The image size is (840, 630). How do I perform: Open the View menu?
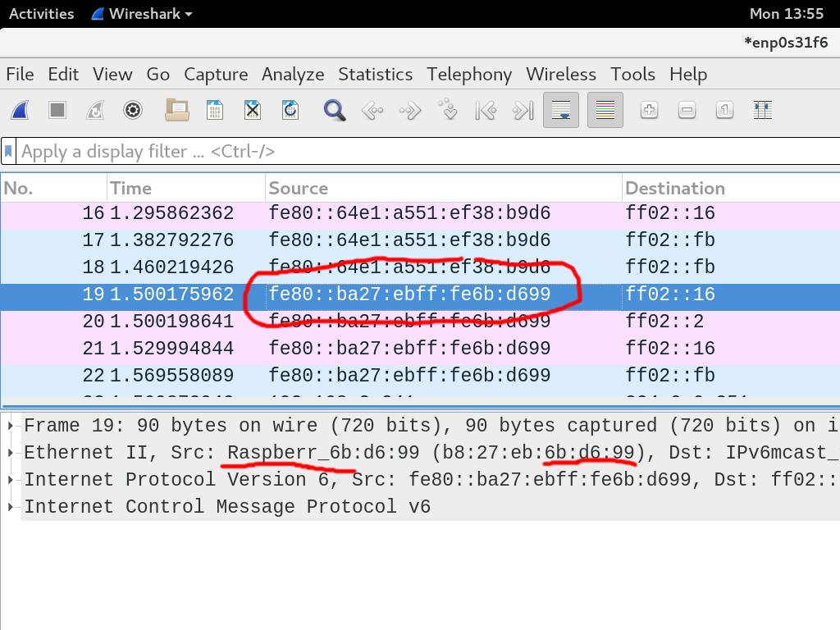[x=112, y=74]
